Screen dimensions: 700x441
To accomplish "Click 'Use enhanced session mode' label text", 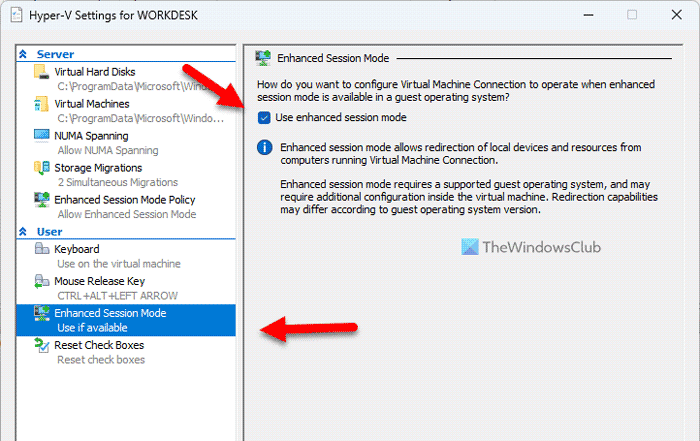I will 341,117.
